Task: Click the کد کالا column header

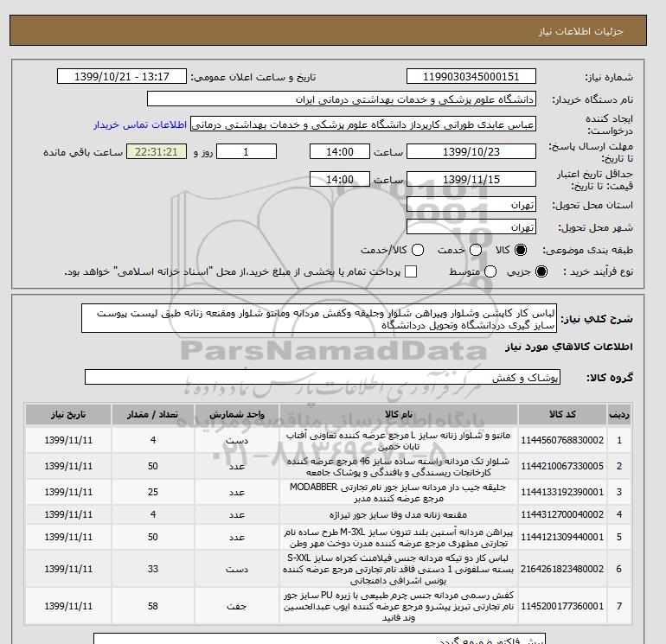Action: pyautogui.click(x=562, y=414)
